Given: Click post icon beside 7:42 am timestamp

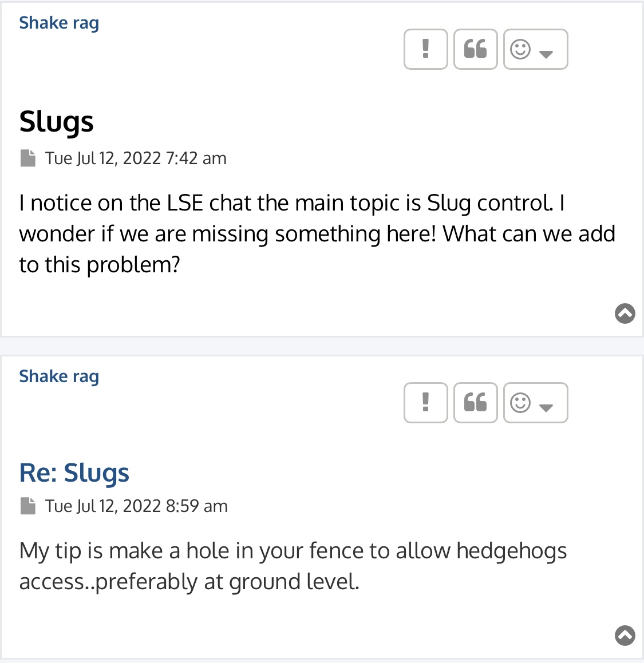Looking at the screenshot, I should 28,158.
